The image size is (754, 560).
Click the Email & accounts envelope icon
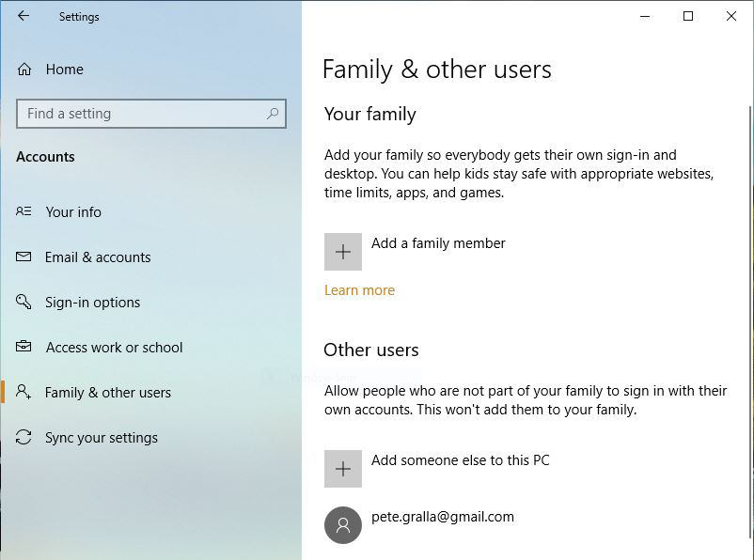(x=24, y=257)
